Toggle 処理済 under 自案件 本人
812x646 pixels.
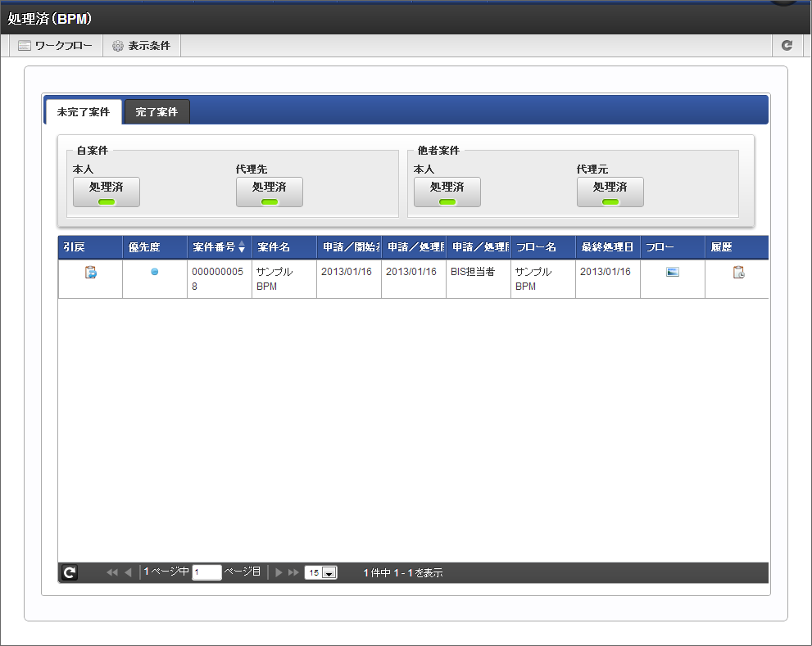click(107, 192)
